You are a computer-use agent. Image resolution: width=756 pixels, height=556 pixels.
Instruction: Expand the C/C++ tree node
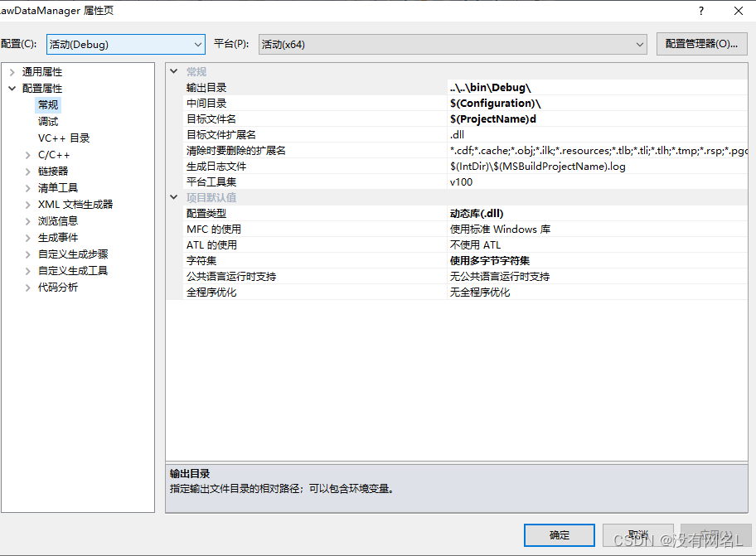27,154
